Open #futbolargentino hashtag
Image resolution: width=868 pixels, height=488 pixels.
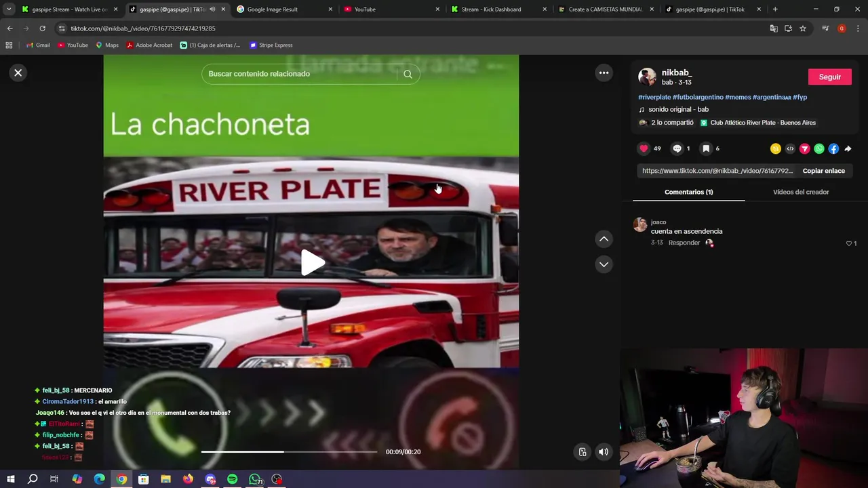point(698,97)
